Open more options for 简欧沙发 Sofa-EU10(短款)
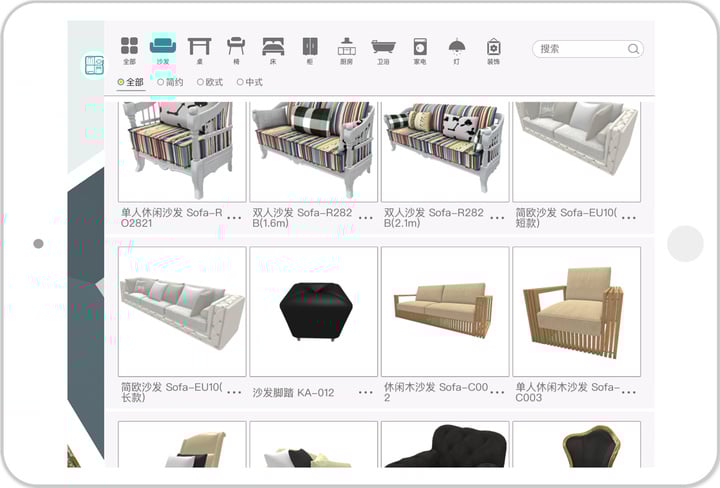 [x=629, y=218]
